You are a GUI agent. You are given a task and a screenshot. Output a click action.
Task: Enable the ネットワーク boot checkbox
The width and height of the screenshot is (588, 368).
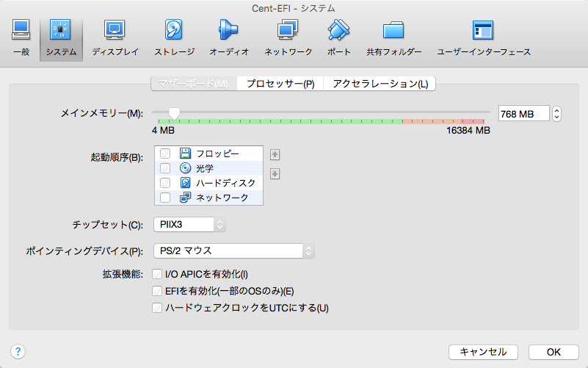tap(165, 198)
